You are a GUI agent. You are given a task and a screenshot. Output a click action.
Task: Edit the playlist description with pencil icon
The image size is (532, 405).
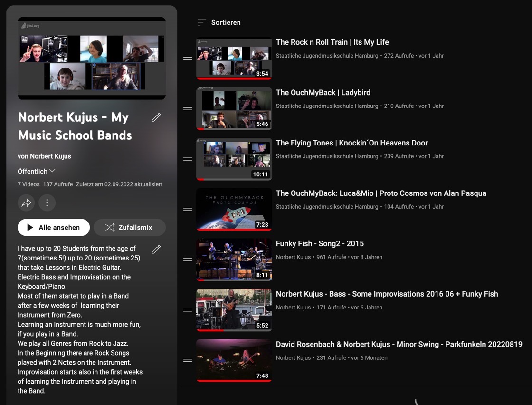pyautogui.click(x=156, y=249)
